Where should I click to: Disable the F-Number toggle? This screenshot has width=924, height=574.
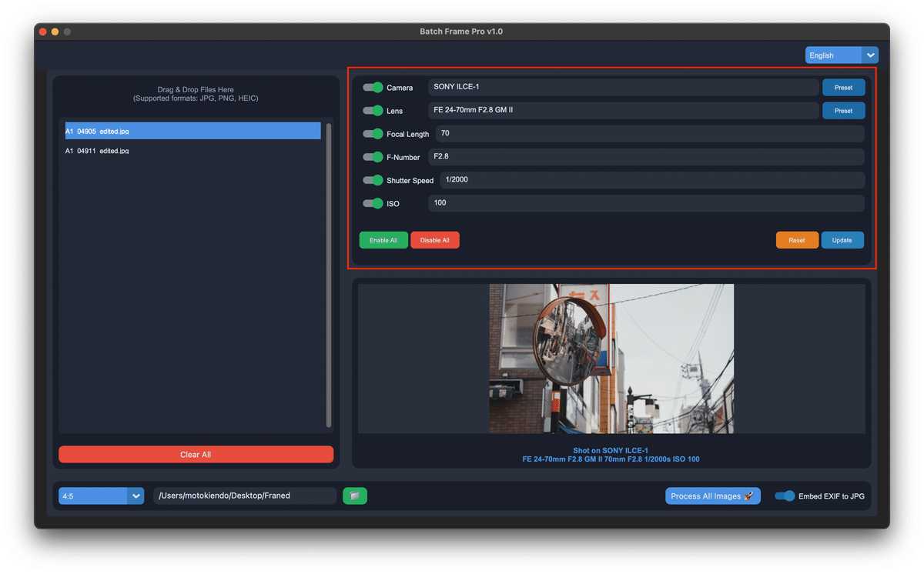pos(373,157)
